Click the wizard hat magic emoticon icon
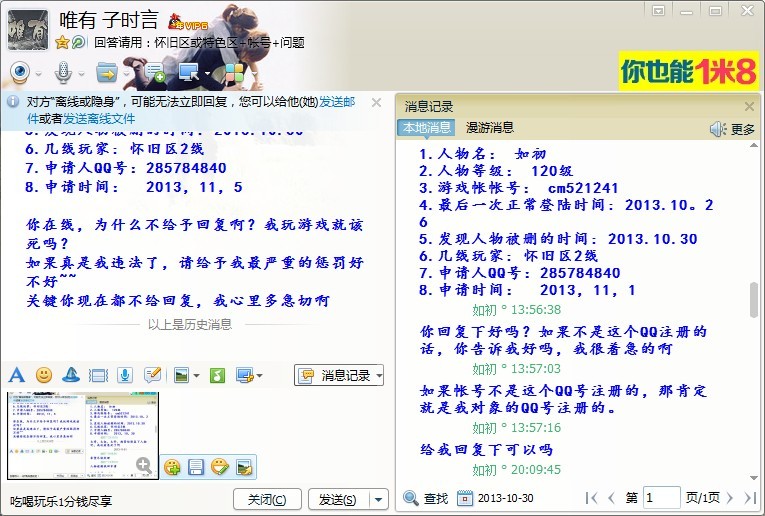The height and width of the screenshot is (516, 765). (x=71, y=375)
